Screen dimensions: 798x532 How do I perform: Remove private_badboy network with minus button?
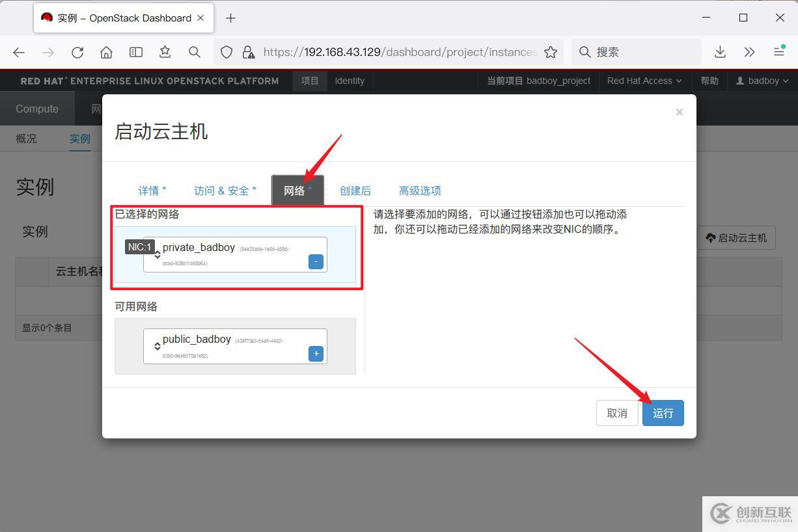click(316, 261)
